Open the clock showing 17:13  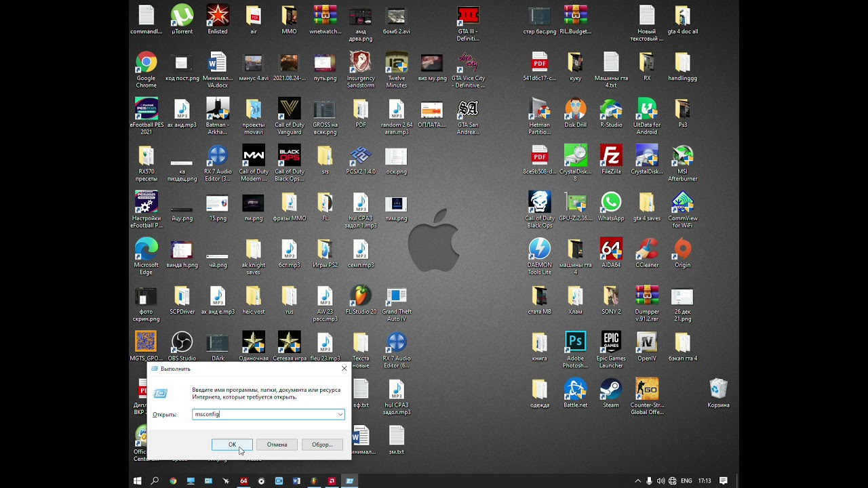(705, 481)
